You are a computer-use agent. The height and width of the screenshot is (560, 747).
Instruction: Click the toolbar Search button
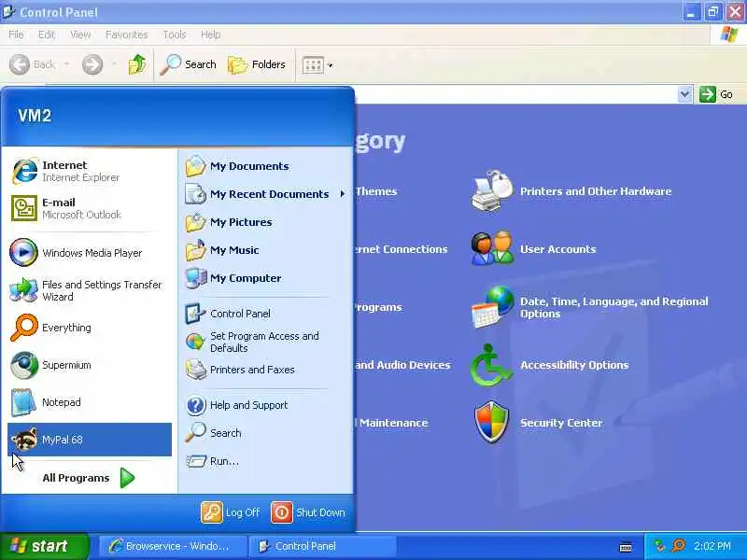coord(189,64)
